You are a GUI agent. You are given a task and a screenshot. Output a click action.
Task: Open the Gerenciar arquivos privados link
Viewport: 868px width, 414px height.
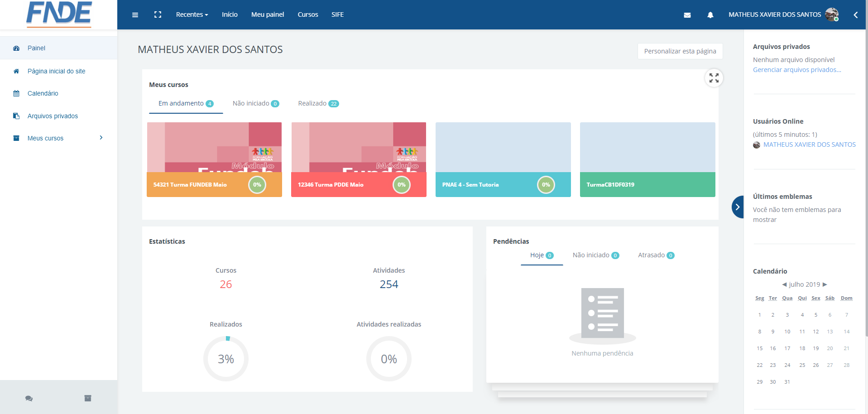tap(796, 70)
